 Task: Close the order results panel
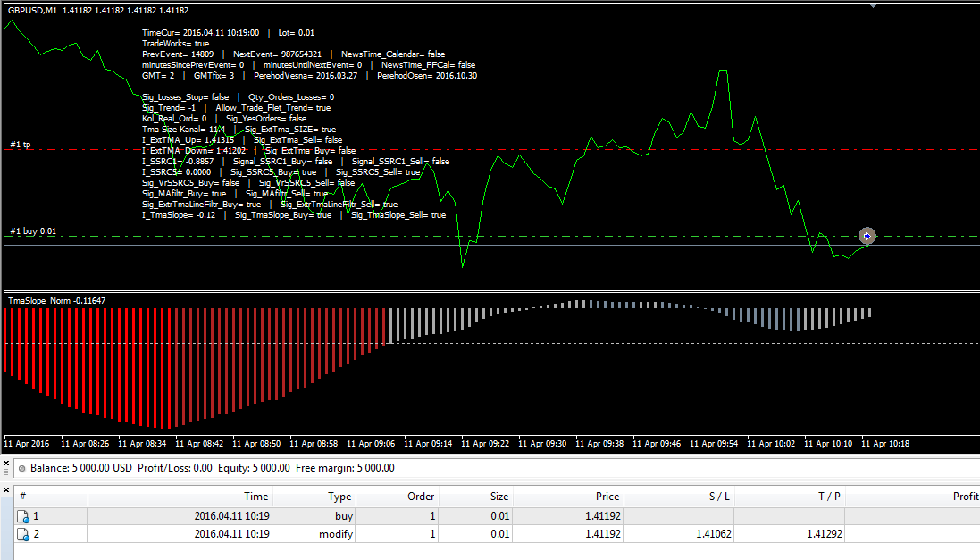click(x=6, y=490)
